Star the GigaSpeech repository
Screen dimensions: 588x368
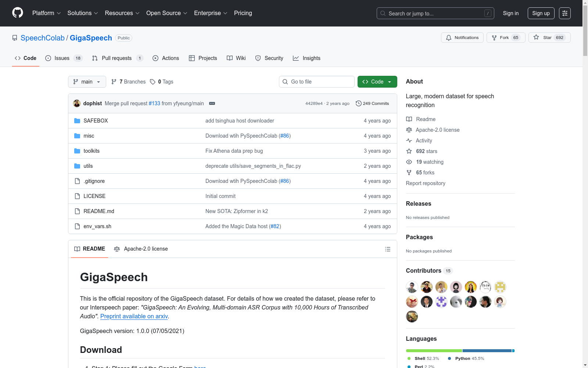549,38
